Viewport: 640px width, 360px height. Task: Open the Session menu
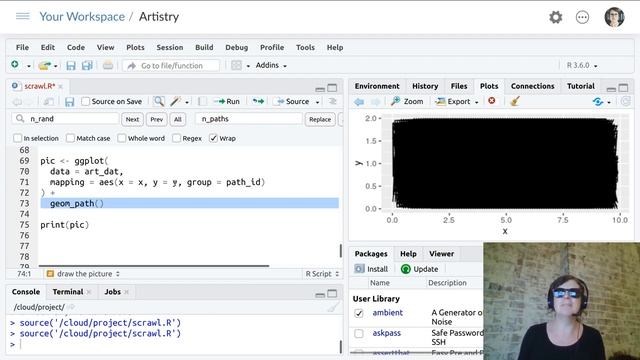[170, 47]
